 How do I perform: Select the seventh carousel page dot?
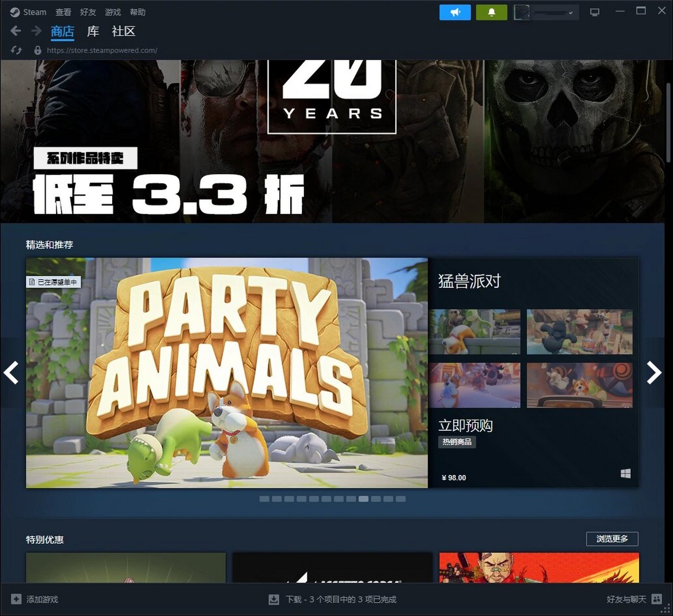point(339,499)
